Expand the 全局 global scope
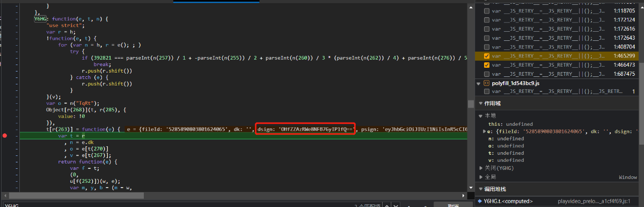This screenshot has height=207, width=644. [x=481, y=176]
